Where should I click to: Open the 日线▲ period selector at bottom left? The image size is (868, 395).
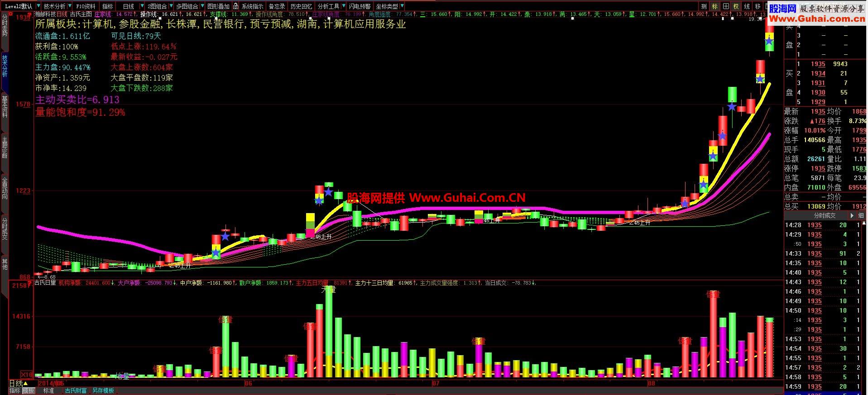click(x=19, y=383)
